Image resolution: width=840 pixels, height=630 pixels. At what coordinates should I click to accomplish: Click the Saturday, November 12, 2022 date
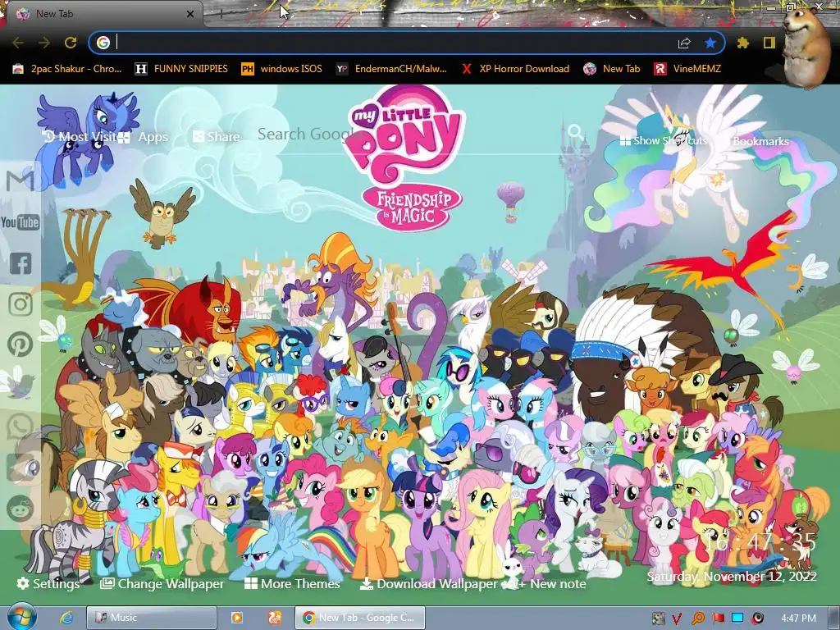[731, 577]
